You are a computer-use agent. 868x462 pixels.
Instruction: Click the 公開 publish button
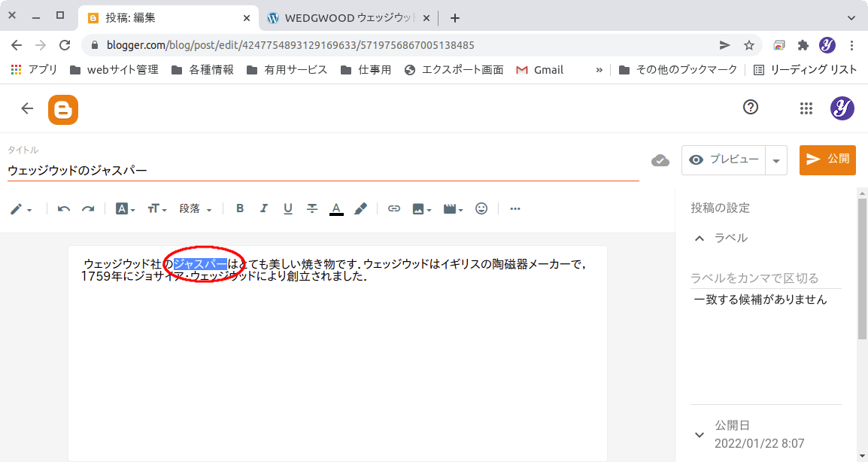pos(827,160)
